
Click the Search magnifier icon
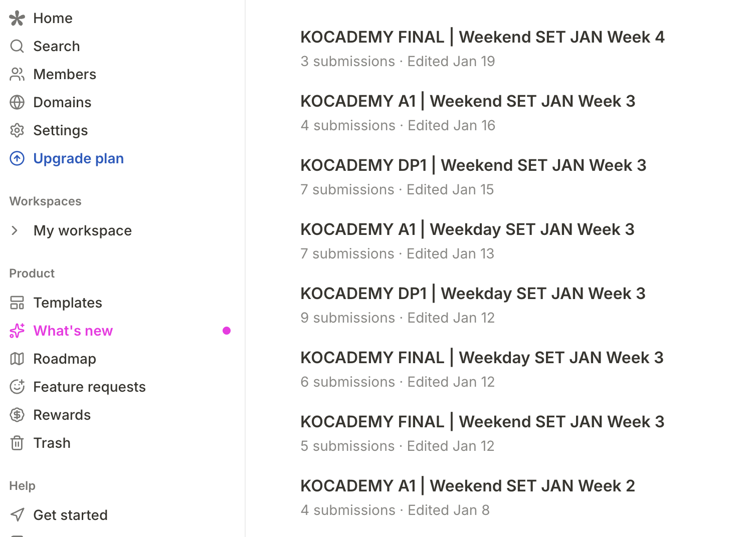(17, 47)
